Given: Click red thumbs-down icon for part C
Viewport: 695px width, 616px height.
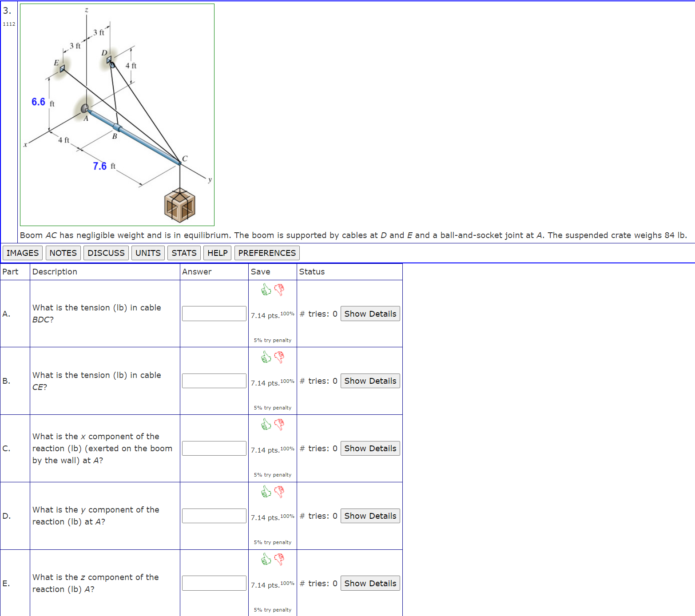Looking at the screenshot, I should coord(279,425).
